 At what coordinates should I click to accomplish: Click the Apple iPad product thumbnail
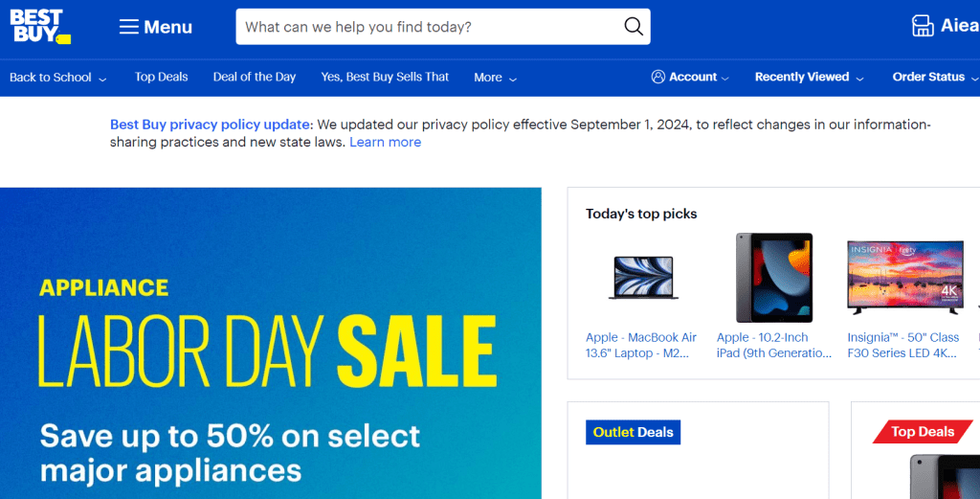(773, 278)
